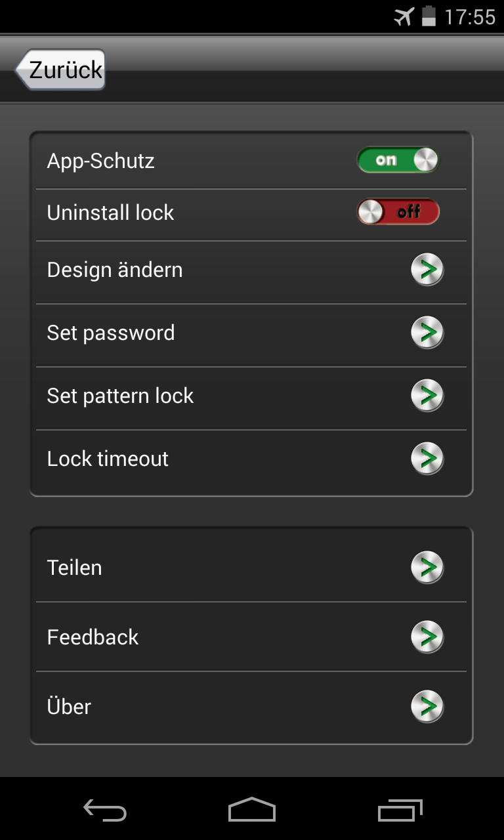Open the Über about label
This screenshot has height=840, width=504.
click(69, 707)
